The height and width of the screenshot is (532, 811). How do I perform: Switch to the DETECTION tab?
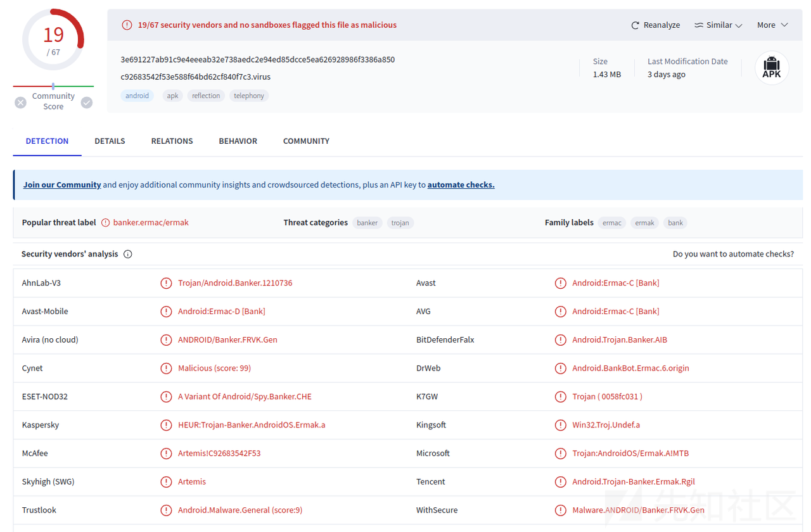tap(47, 141)
